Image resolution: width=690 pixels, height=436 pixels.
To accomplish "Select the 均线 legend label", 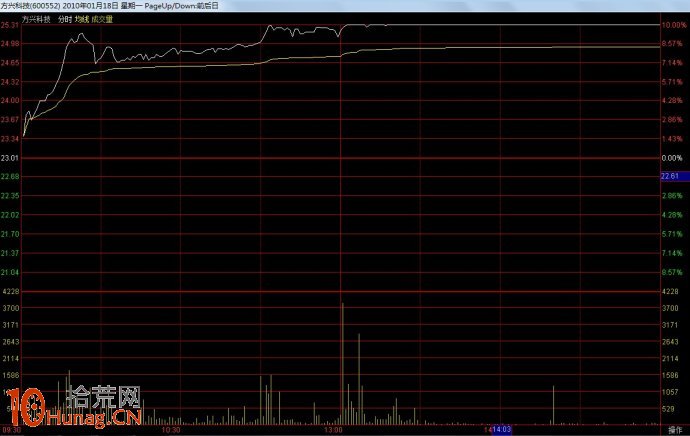I will [x=82, y=19].
